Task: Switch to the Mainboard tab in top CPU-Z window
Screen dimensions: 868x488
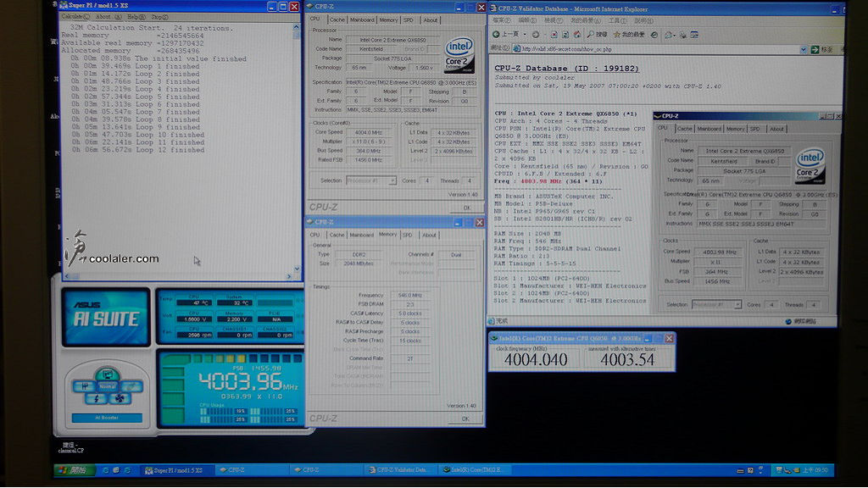Action: click(x=361, y=20)
